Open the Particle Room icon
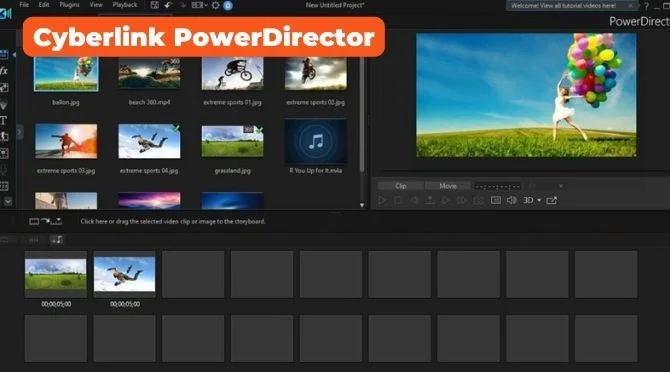This screenshot has height=372, width=670. click(4, 104)
